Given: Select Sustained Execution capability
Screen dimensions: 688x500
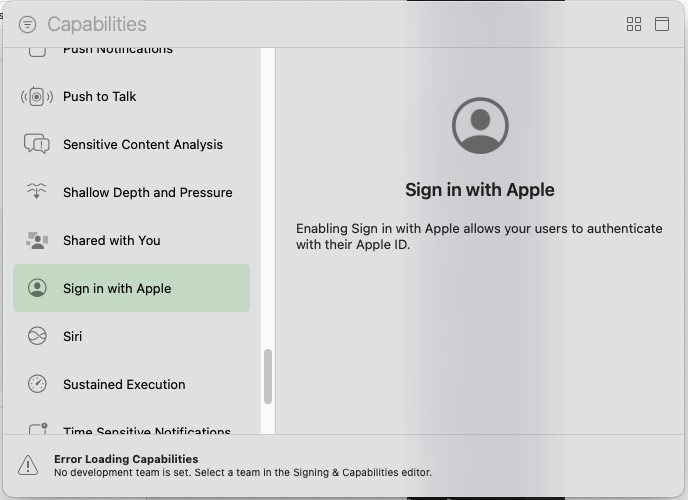Looking at the screenshot, I should click(132, 384).
